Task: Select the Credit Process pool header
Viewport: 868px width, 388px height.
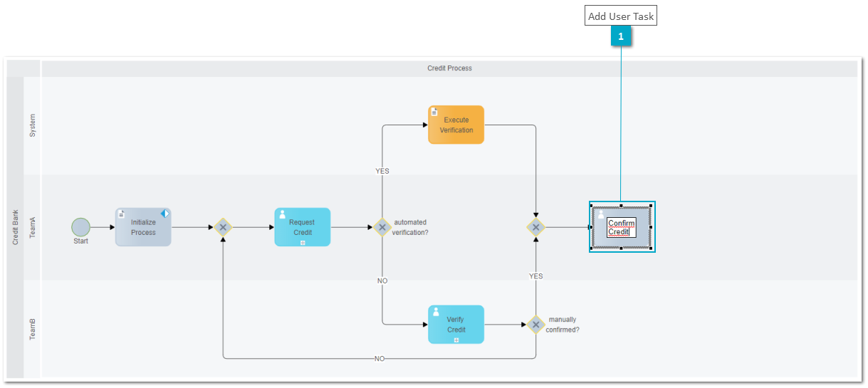Action: 449,68
